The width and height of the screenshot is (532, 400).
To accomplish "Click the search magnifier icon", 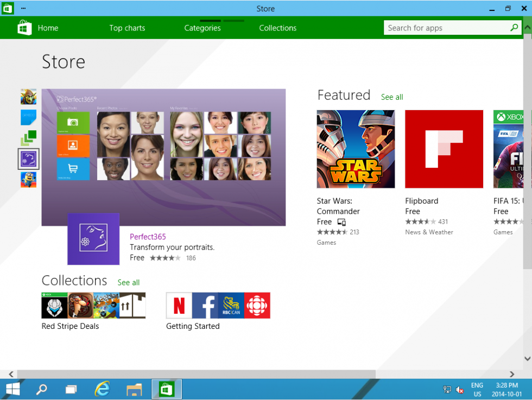I will click(x=514, y=28).
